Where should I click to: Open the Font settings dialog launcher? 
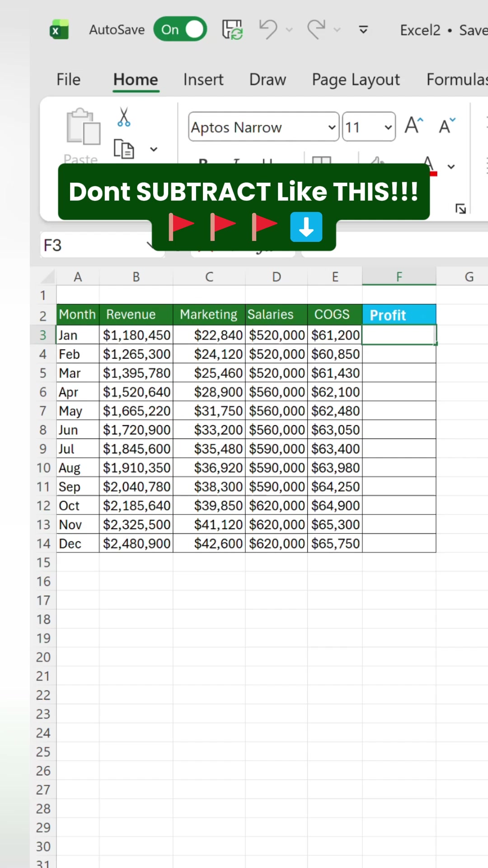(460, 209)
